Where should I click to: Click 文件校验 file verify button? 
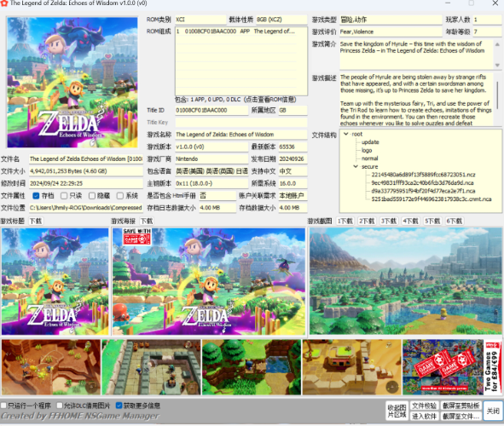click(424, 406)
